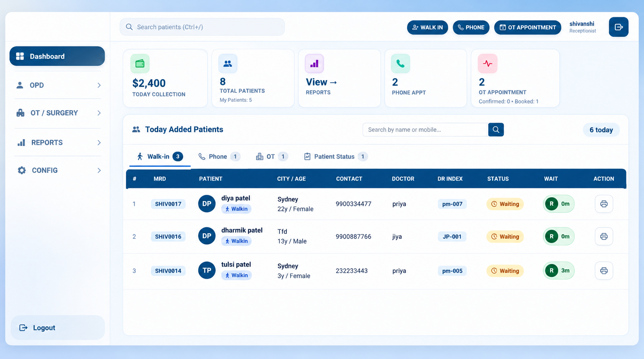Click the SHIV0014 MRD badge
The height and width of the screenshot is (359, 644).
point(168,271)
